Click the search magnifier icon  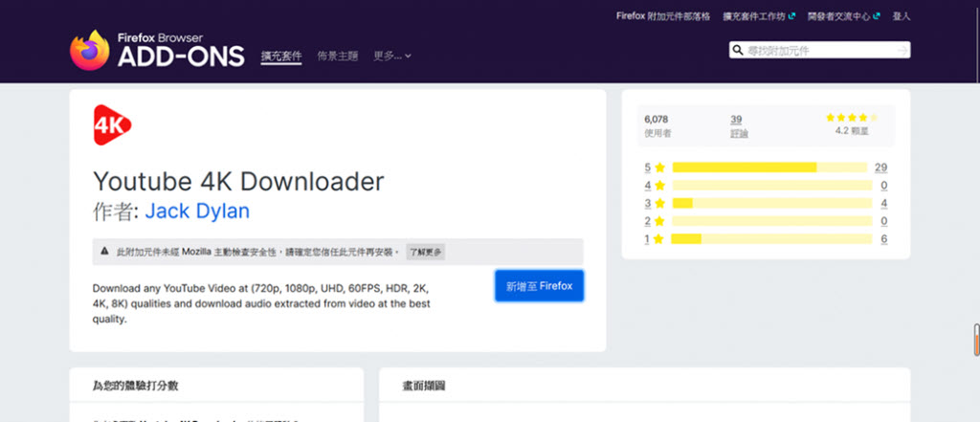(x=738, y=50)
